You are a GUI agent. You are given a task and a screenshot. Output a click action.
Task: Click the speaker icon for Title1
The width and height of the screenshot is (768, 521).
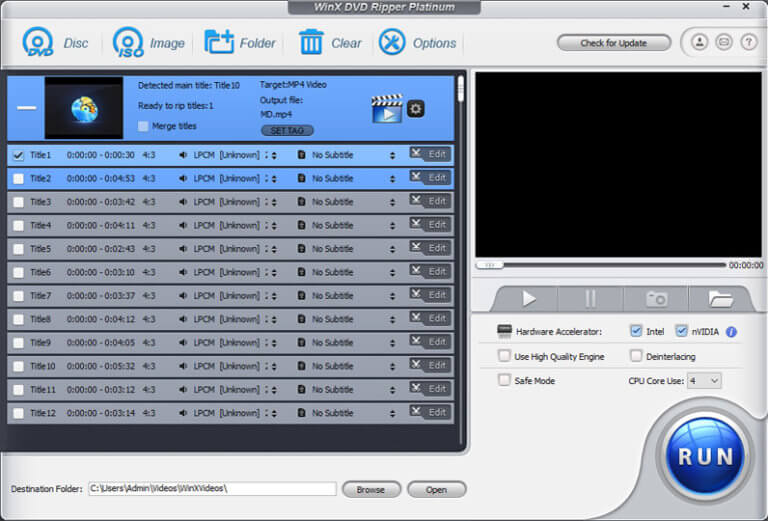(x=183, y=155)
